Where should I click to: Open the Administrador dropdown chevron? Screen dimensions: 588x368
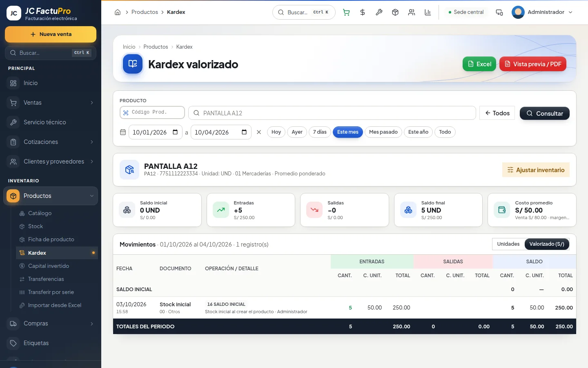(570, 12)
